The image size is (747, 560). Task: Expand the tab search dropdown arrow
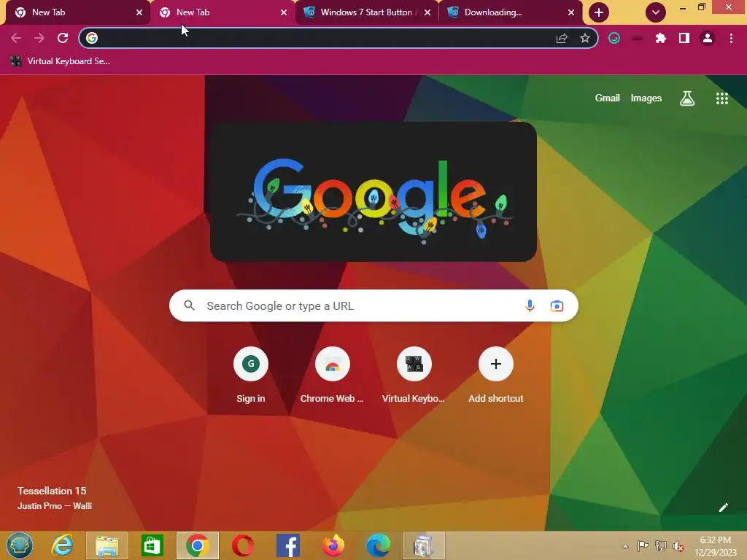tap(656, 12)
